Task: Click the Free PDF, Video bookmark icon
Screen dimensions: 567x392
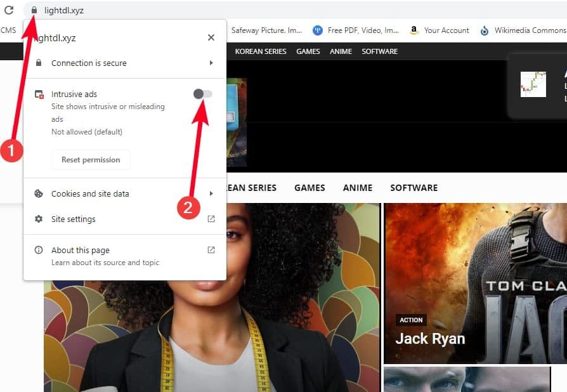Action: [317, 30]
